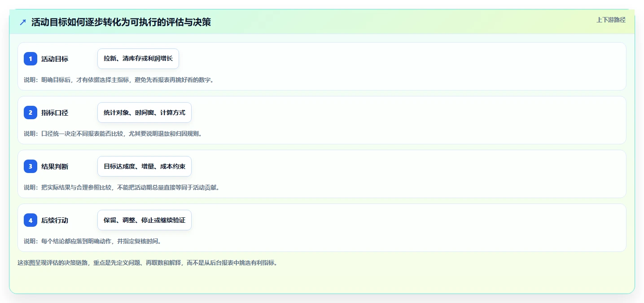Click the note starting 说明：每个结论都应落到
Screen dimensions: 644x303
(x=92, y=241)
